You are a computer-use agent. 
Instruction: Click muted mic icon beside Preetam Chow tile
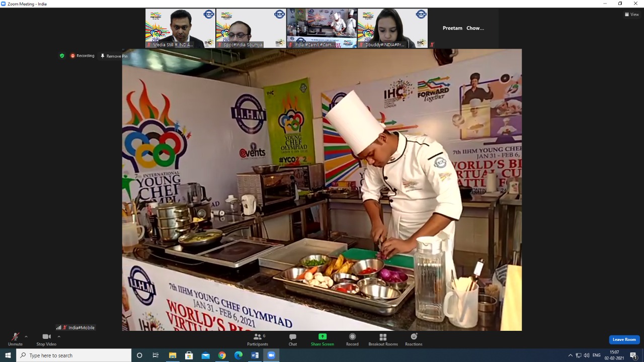click(432, 45)
